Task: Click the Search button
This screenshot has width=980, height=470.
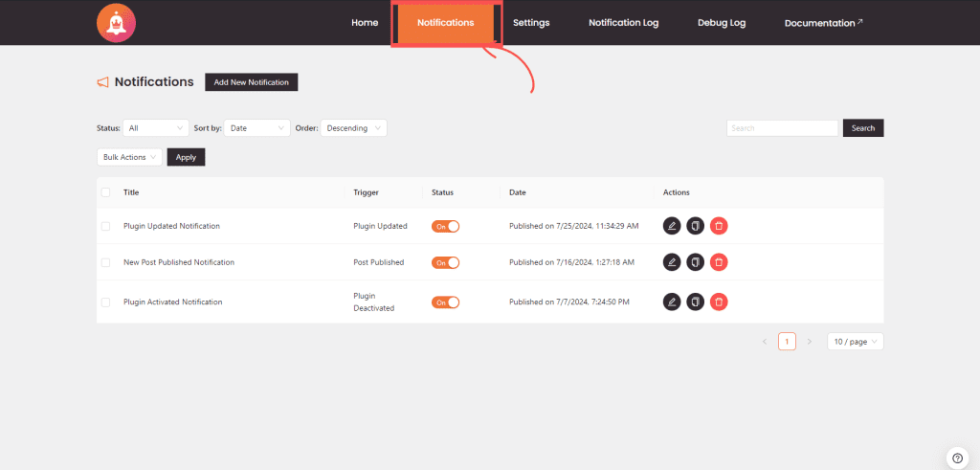Action: point(863,128)
